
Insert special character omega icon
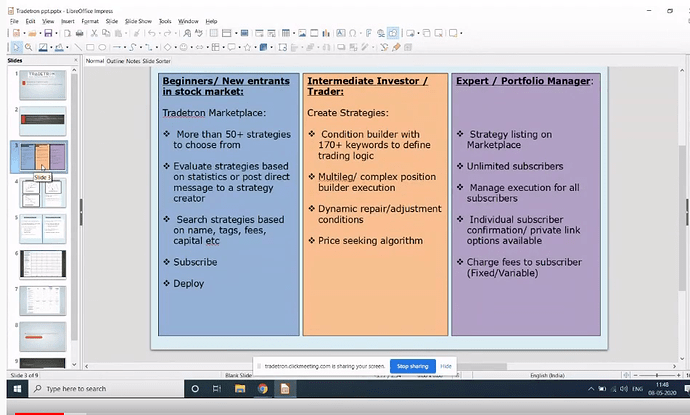352,33
